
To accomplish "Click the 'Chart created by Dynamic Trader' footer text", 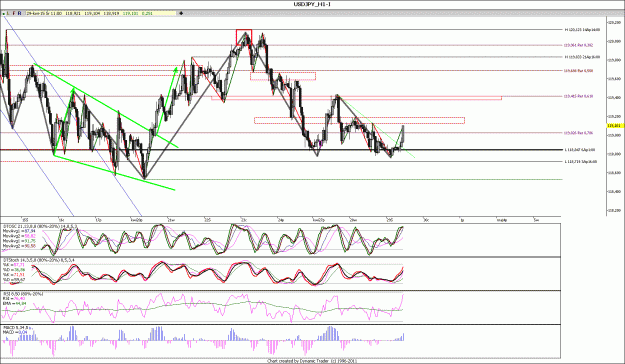I will pos(312,361).
